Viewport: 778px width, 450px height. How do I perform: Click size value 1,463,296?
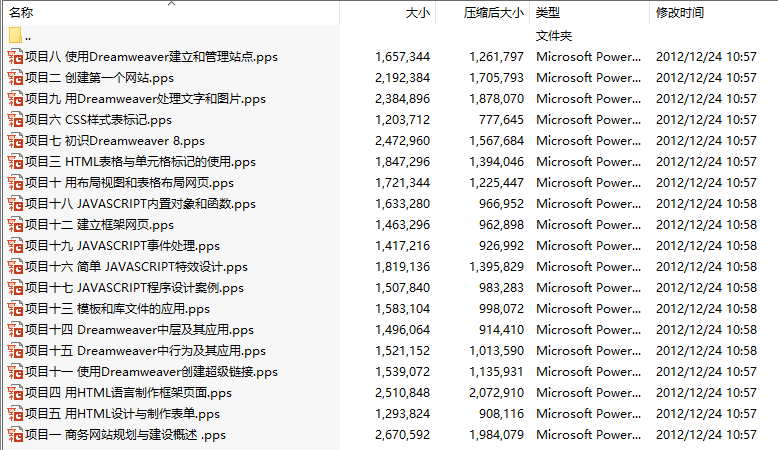click(x=402, y=225)
